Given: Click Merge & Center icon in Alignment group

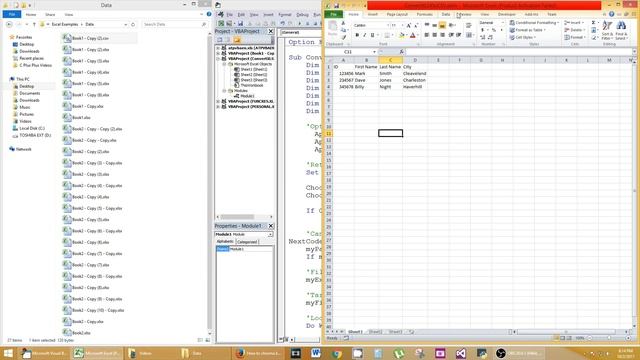Looking at the screenshot, I should click(469, 36).
